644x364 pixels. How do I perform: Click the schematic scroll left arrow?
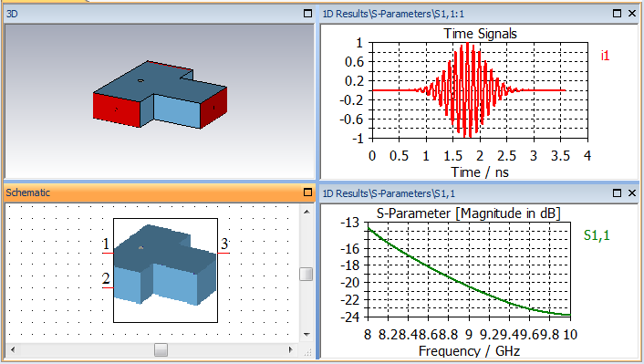pos(13,350)
